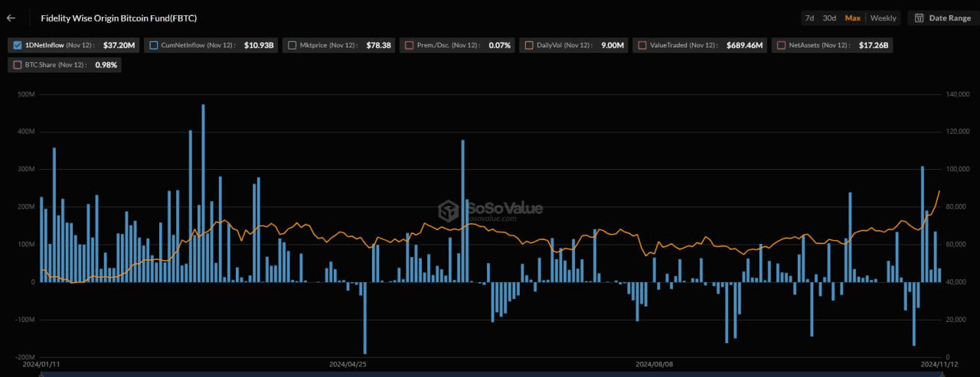Click the 2024/08/08 date axis label
The width and height of the screenshot is (980, 377).
[x=656, y=365]
